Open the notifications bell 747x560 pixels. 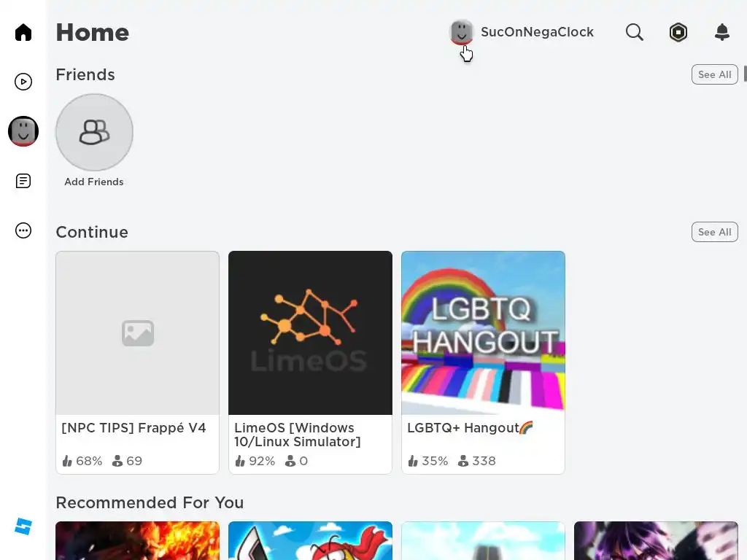722,32
